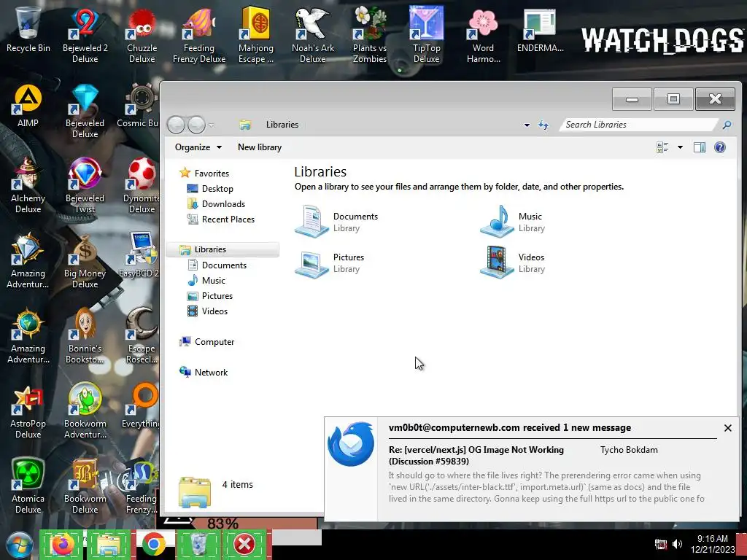Click the volume speaker tray icon
This screenshot has height=560, width=747.
click(x=677, y=544)
